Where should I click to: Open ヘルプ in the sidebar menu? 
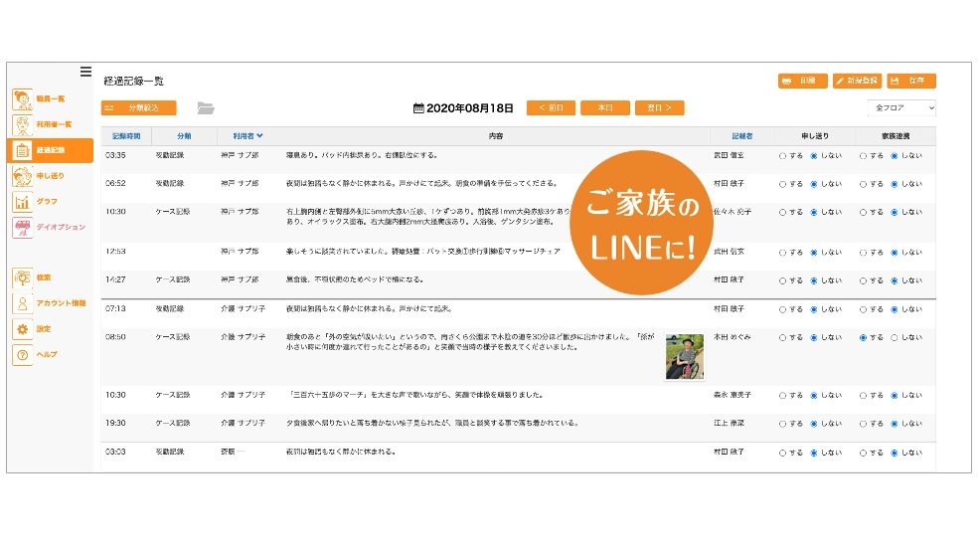pyautogui.click(x=47, y=355)
